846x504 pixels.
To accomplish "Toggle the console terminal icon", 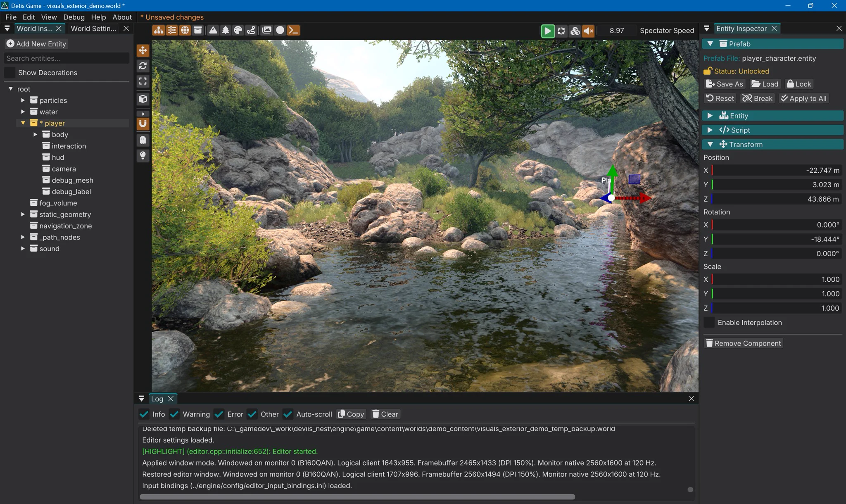I will tap(293, 30).
